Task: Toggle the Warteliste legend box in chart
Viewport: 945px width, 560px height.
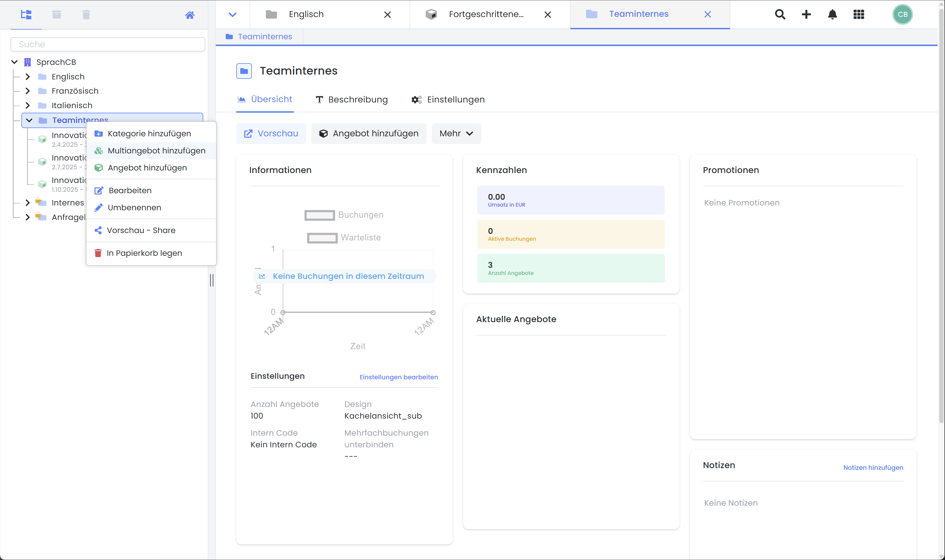Action: pos(322,238)
